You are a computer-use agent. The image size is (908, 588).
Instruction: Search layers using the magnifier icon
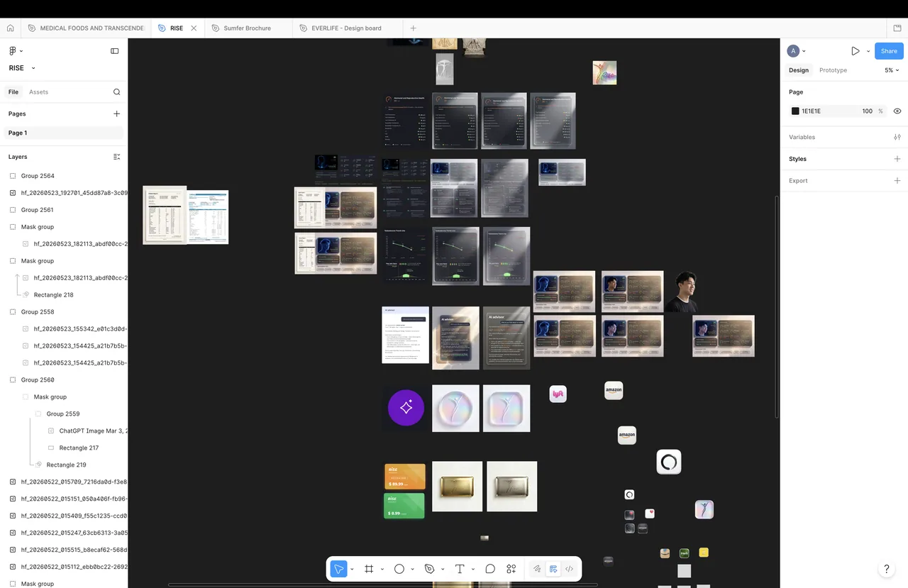pos(117,92)
